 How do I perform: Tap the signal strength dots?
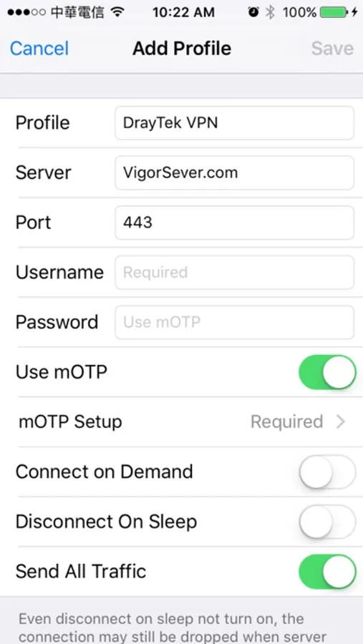pos(26,12)
